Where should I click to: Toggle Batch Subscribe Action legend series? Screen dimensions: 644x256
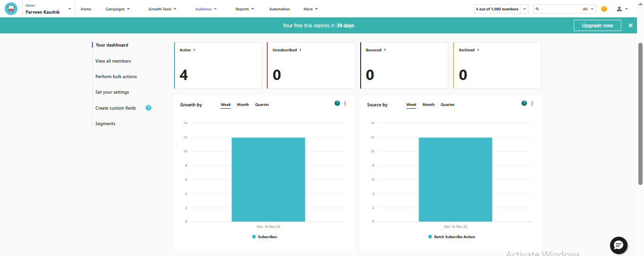click(452, 237)
